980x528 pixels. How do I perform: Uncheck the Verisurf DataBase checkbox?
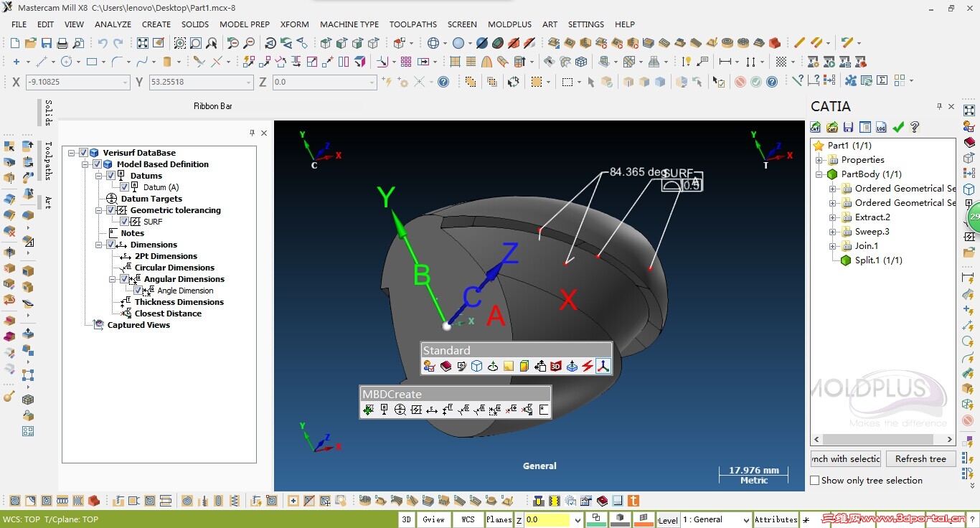pyautogui.click(x=83, y=153)
